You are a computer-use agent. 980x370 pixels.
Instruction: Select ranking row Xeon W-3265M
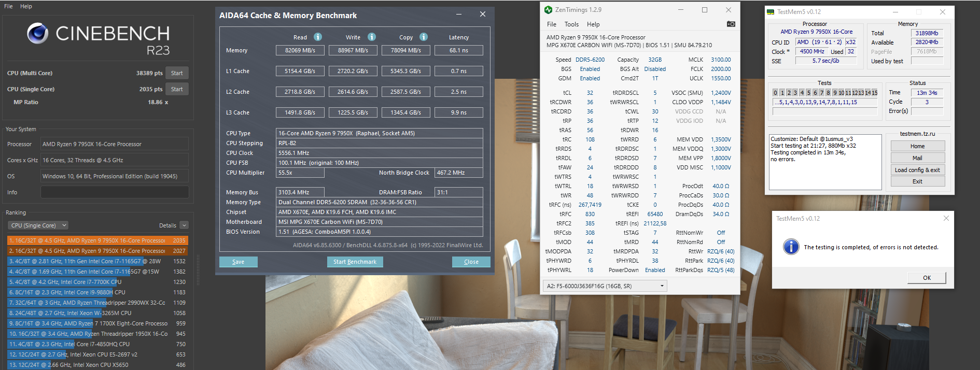(x=97, y=313)
